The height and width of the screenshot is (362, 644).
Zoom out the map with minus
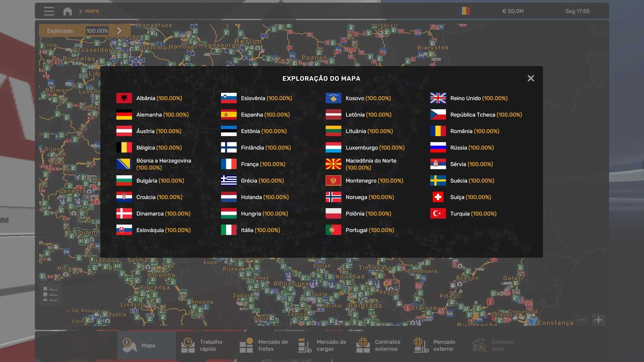click(582, 320)
